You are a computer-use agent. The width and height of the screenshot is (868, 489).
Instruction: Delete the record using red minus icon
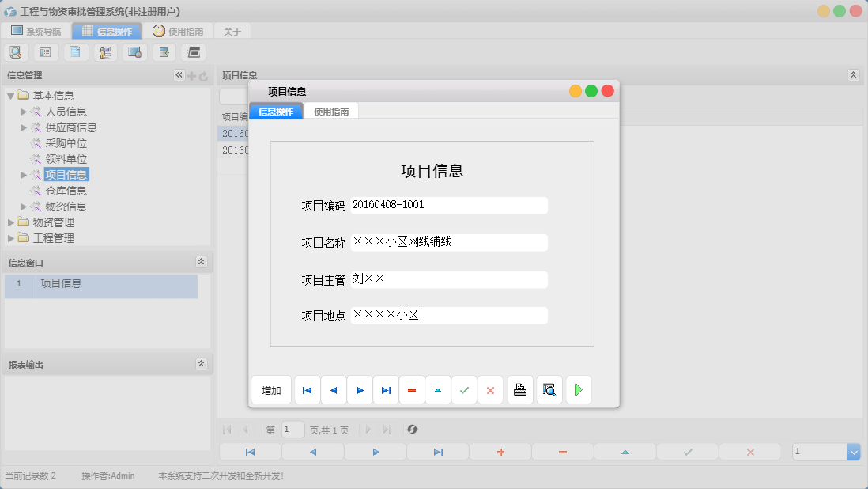[412, 389]
